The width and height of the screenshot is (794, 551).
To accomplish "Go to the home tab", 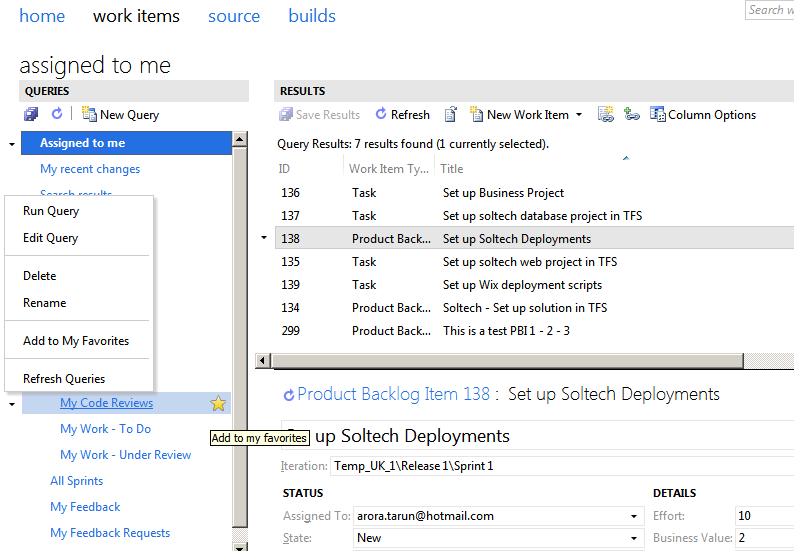I will (42, 16).
